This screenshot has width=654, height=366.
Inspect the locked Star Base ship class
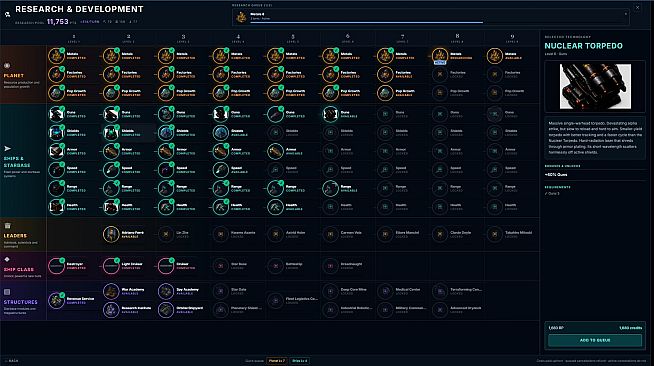click(221, 266)
